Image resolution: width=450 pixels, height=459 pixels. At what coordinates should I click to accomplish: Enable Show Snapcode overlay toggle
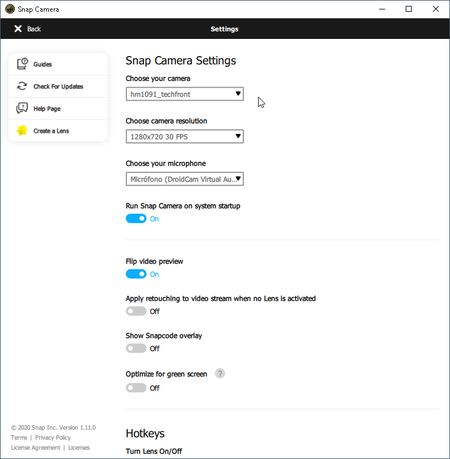coord(136,348)
